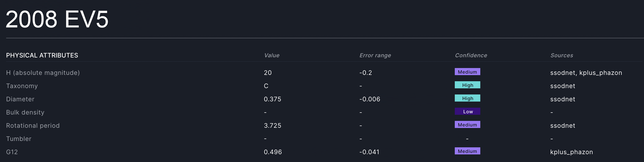Click the Tumbler attribute label

[19, 139]
